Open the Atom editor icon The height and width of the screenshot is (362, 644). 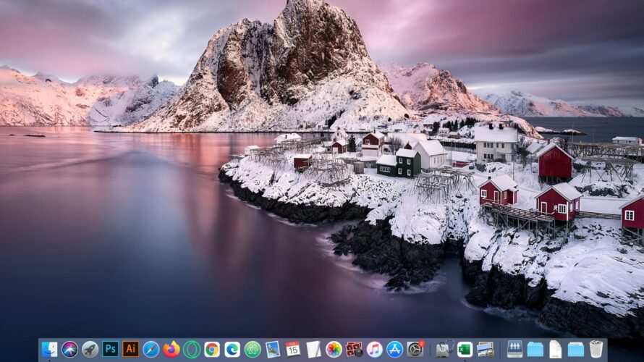[253, 349]
